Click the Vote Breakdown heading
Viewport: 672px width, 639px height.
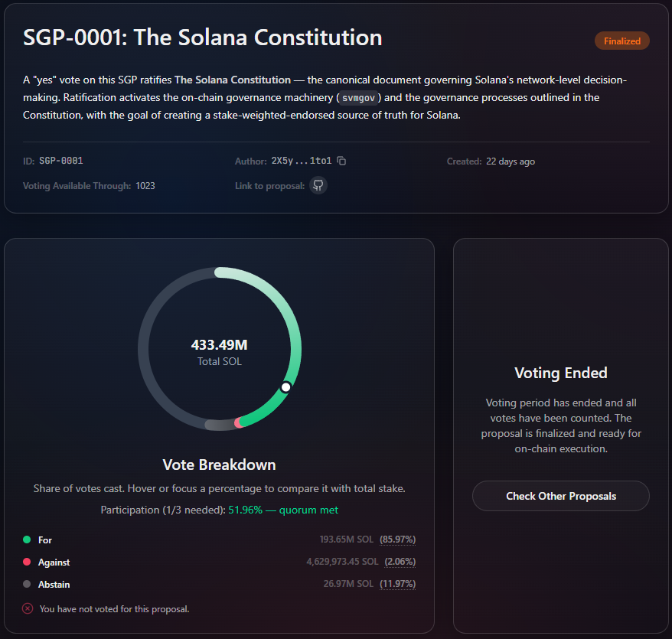click(219, 465)
